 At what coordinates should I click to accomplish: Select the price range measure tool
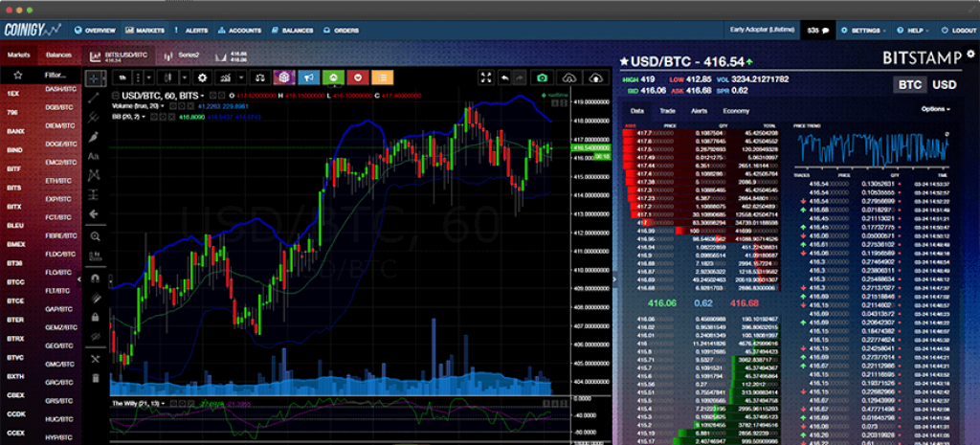point(95,194)
